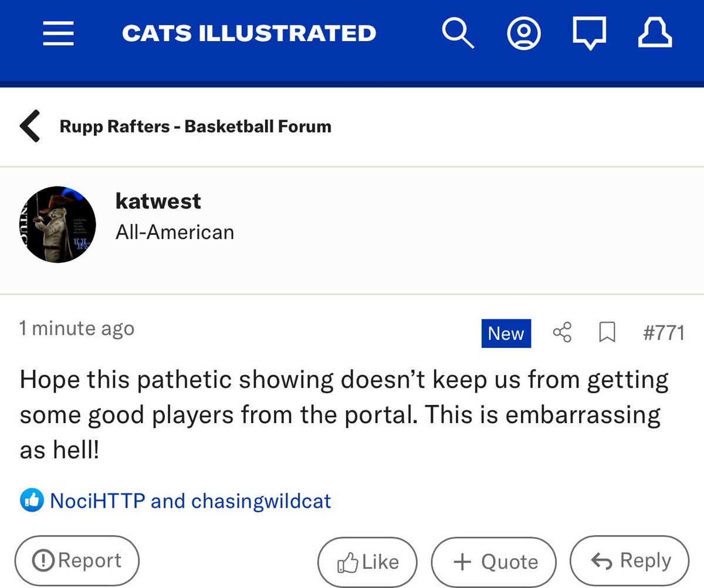Screen dimensions: 704x588
Task: Quote this post with + Quote
Action: pos(494,562)
